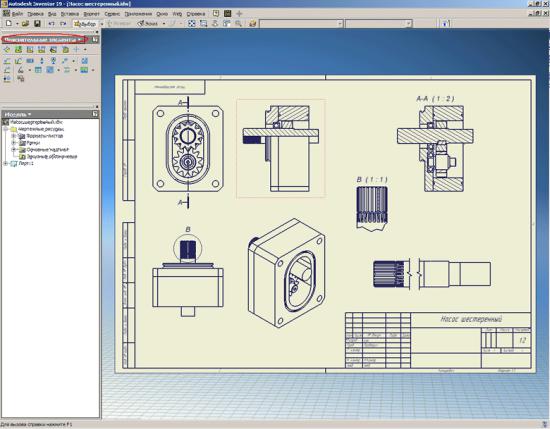Open the second empty layer combo box
This screenshot has height=429, width=550.
click(378, 24)
